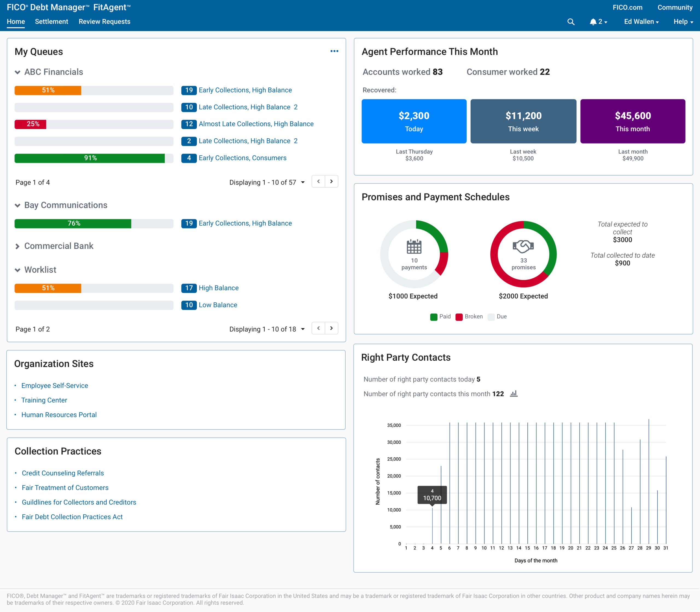700x612 pixels.
Task: Click the 'Last week' label
Action: [x=523, y=152]
